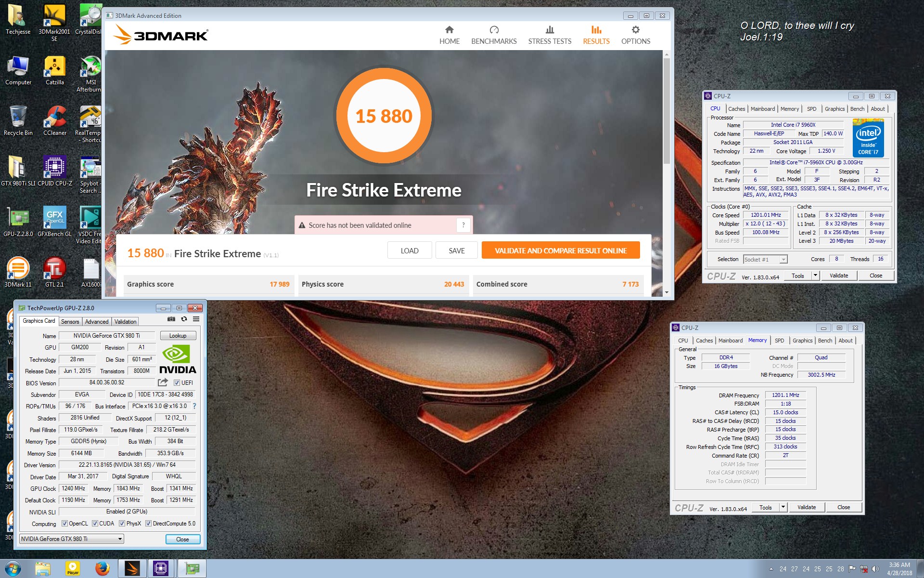Open the Advanced tab in GPU-Z

click(x=97, y=321)
